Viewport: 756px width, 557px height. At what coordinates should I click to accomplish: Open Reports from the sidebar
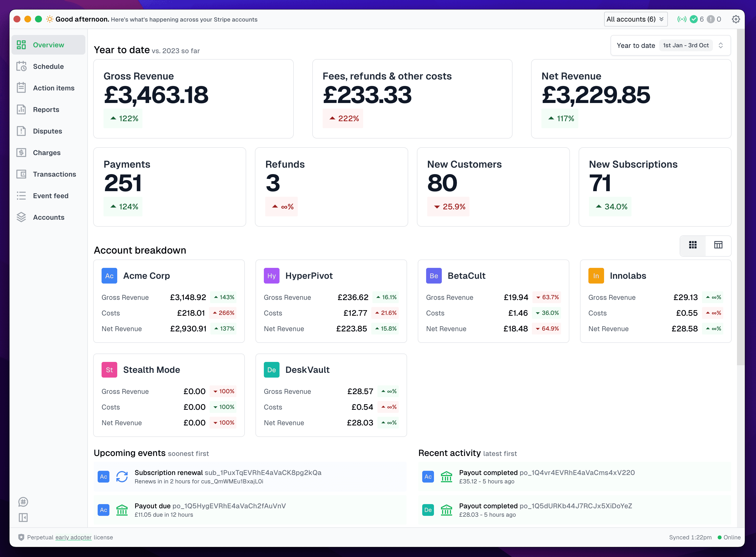(48, 109)
